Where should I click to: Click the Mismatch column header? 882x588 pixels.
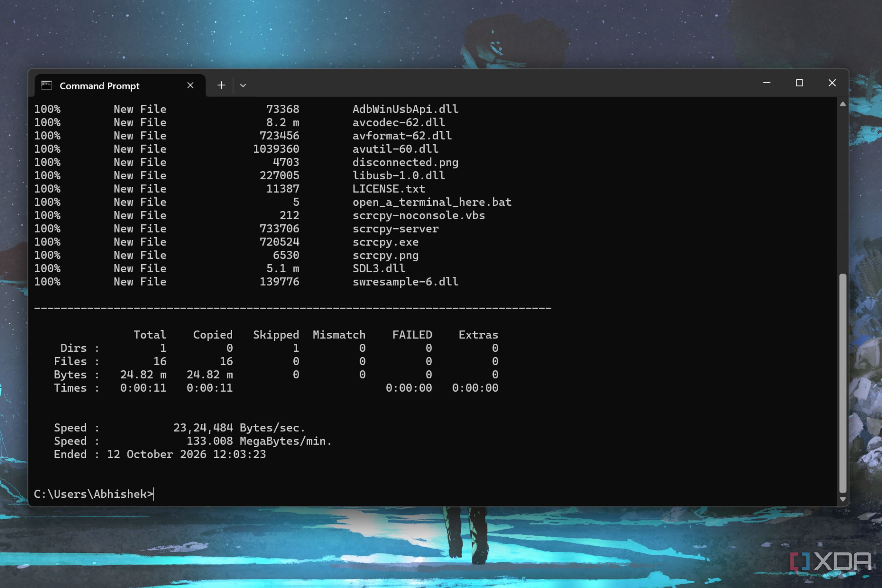339,335
